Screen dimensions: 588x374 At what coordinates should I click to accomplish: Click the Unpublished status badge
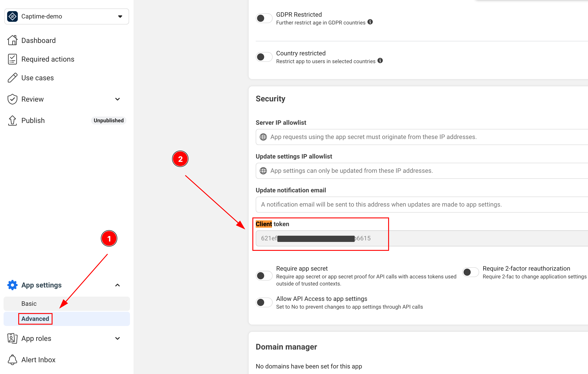click(x=108, y=120)
